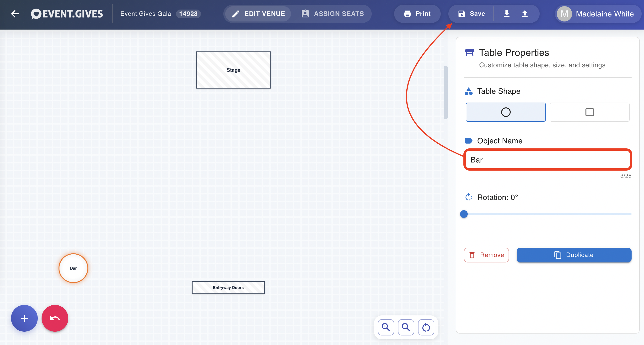Screen dimensions: 644x345
Task: Remove the selected table
Action: [x=486, y=255]
